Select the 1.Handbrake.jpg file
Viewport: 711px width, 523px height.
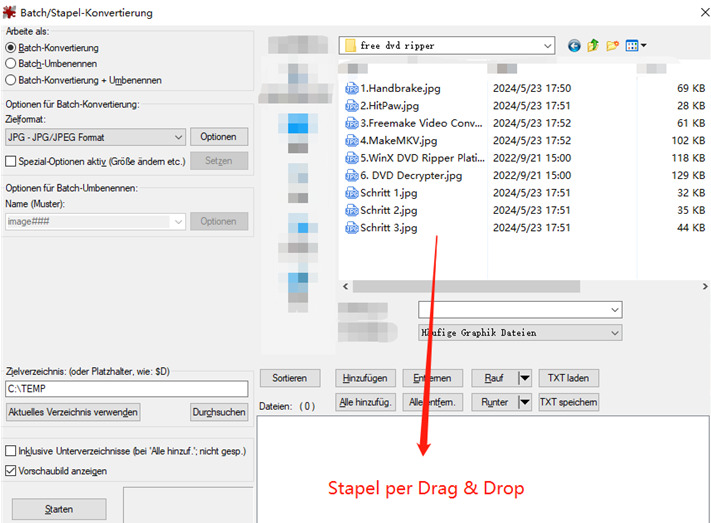pyautogui.click(x=400, y=88)
